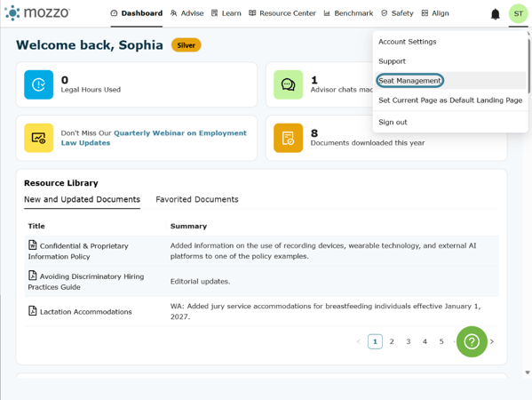This screenshot has width=532, height=400.
Task: Go to the Dashboard tab
Action: pos(137,13)
